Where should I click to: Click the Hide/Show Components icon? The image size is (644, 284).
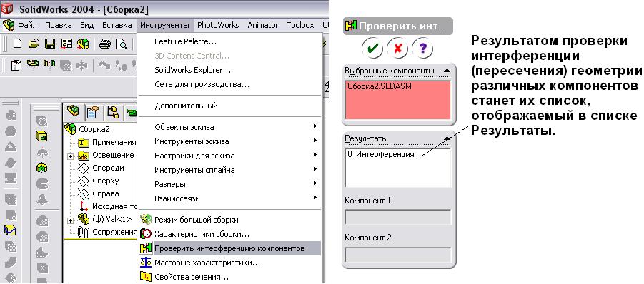click(33, 65)
